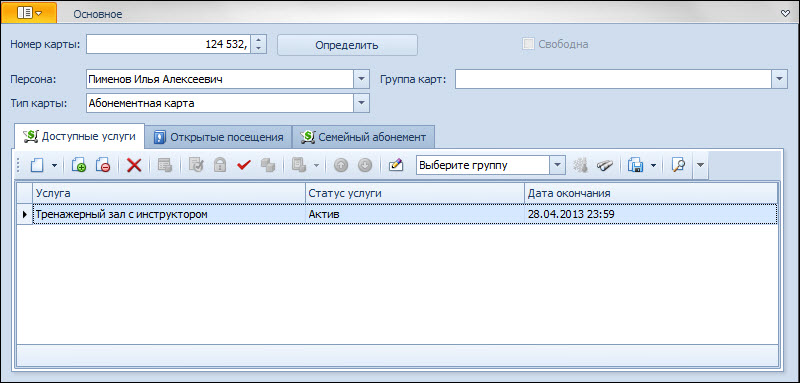Increase card number with spinner up arrow
Screen dimensions: 800x383
click(x=259, y=40)
